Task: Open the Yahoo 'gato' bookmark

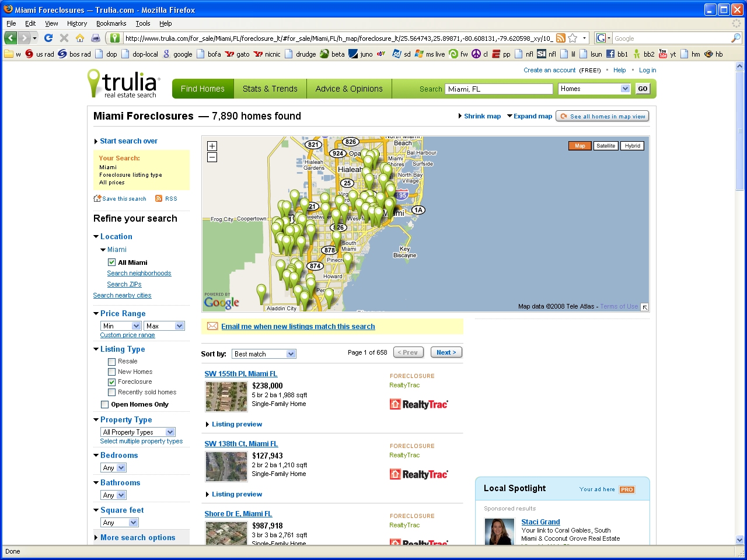Action: [238, 54]
